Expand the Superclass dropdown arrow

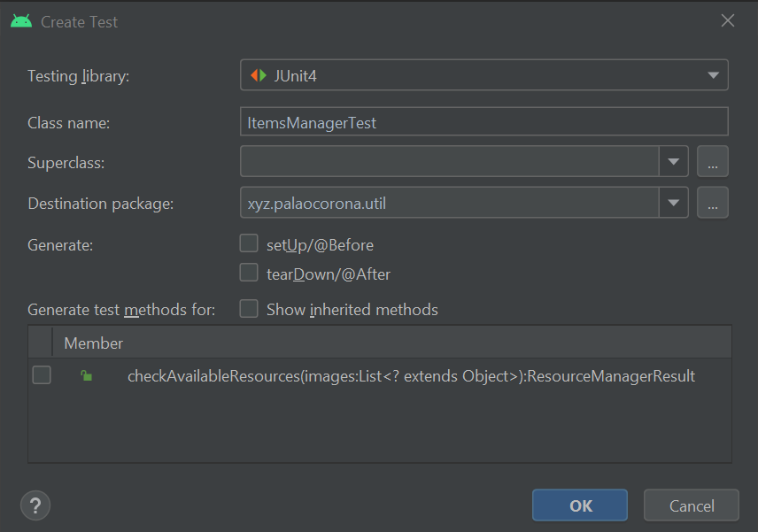[674, 162]
